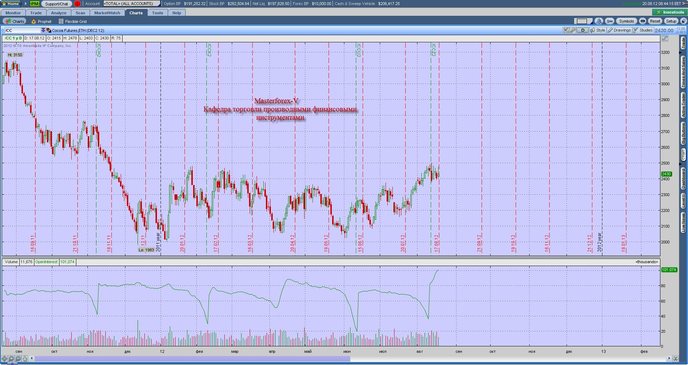Expand the symbol selector arrow
The image size is (688, 365).
[43, 30]
